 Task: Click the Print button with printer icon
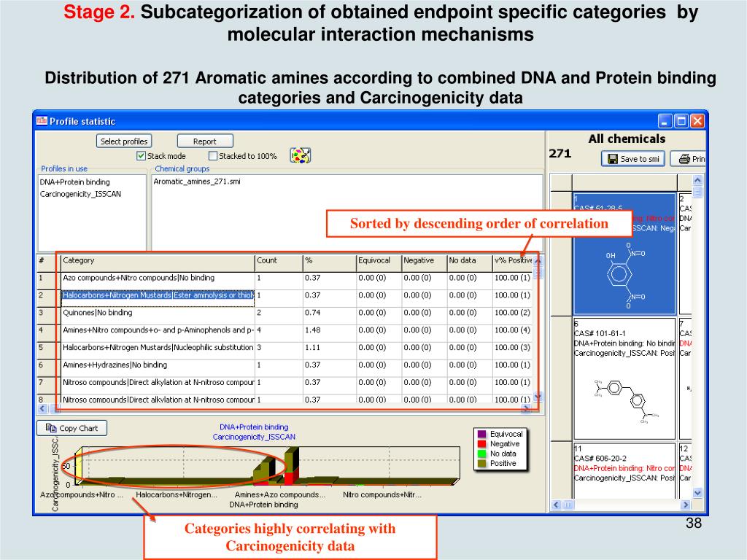pos(692,159)
